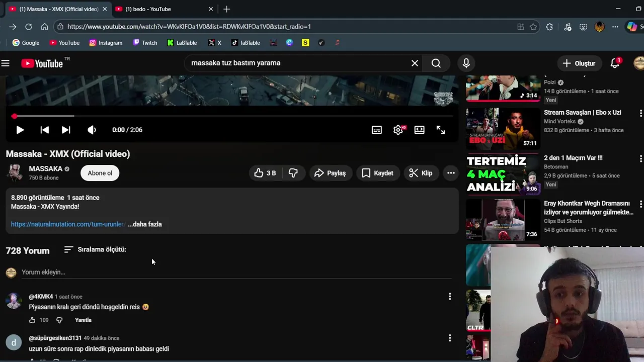Open @4KMK4 commenter profile
Screen dimensions: 644x362
[41, 297]
